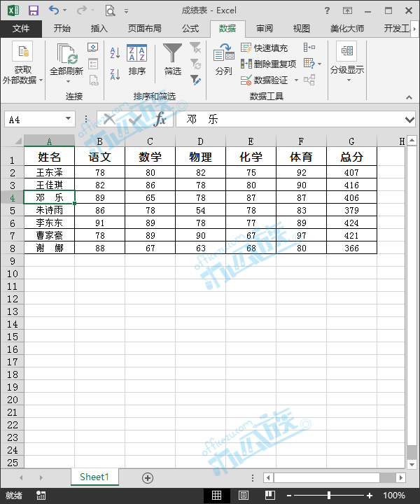The image size is (420, 504).
Task: Switch to the 美化大师 tab
Action: [x=347, y=29]
